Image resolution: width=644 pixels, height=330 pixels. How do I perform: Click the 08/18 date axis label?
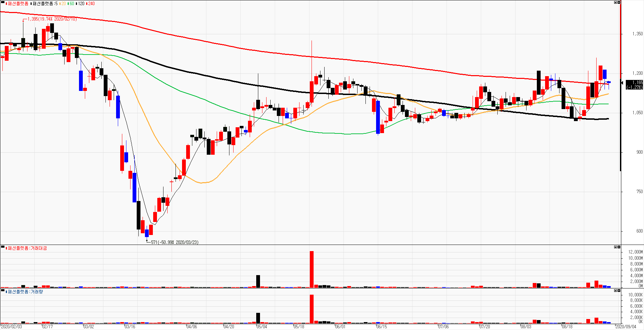tap(567, 327)
